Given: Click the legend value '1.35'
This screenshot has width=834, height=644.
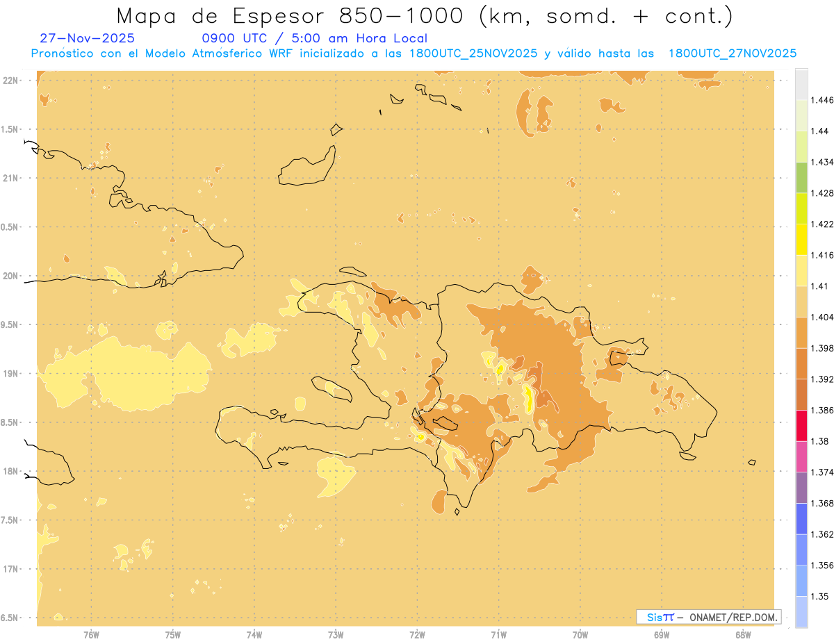Looking at the screenshot, I should tap(820, 596).
